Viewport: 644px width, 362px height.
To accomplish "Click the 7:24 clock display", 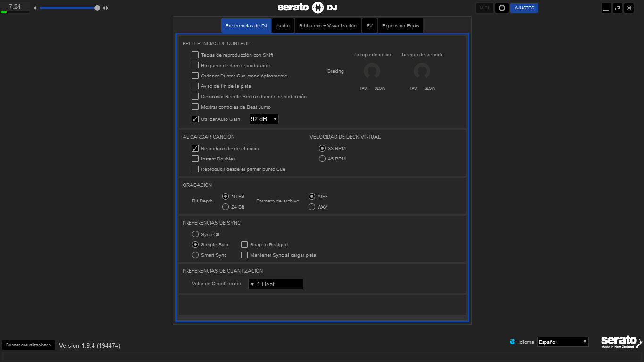I will (15, 7).
